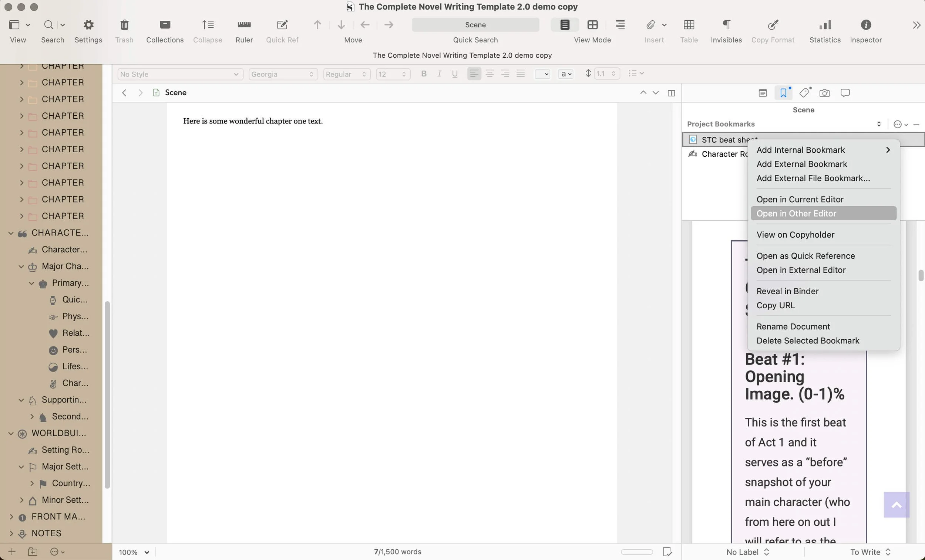Toggle italic formatting
The image size is (925, 560).
pyautogui.click(x=439, y=74)
